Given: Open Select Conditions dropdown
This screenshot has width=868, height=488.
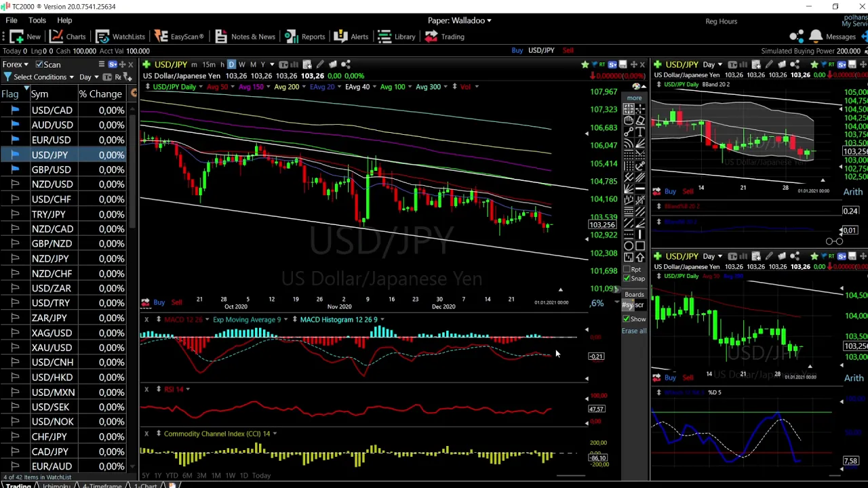Looking at the screenshot, I should (x=44, y=77).
